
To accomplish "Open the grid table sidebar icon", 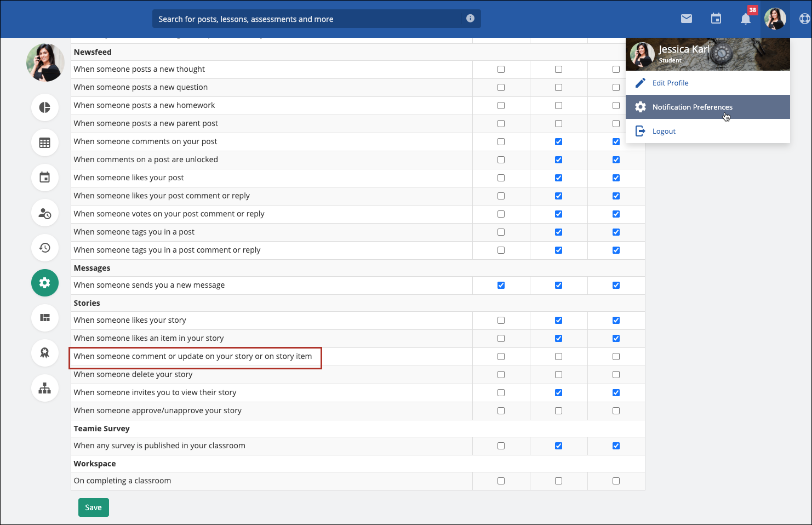I will point(45,142).
